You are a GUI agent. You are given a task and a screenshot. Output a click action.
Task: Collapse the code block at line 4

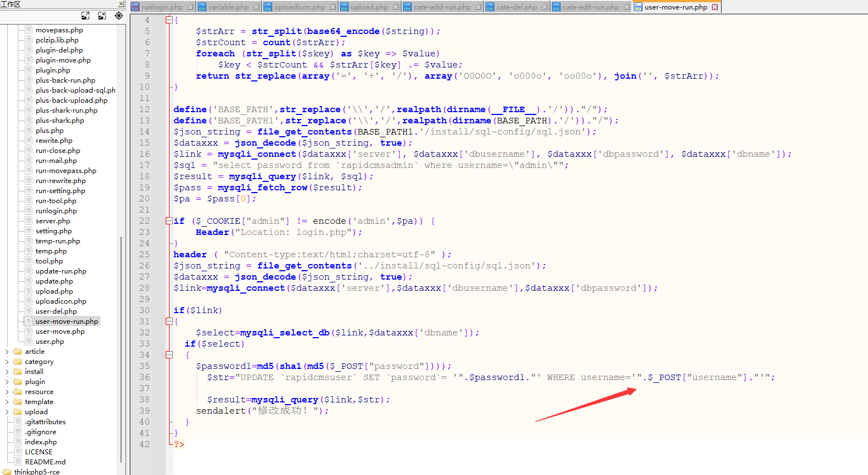169,20
